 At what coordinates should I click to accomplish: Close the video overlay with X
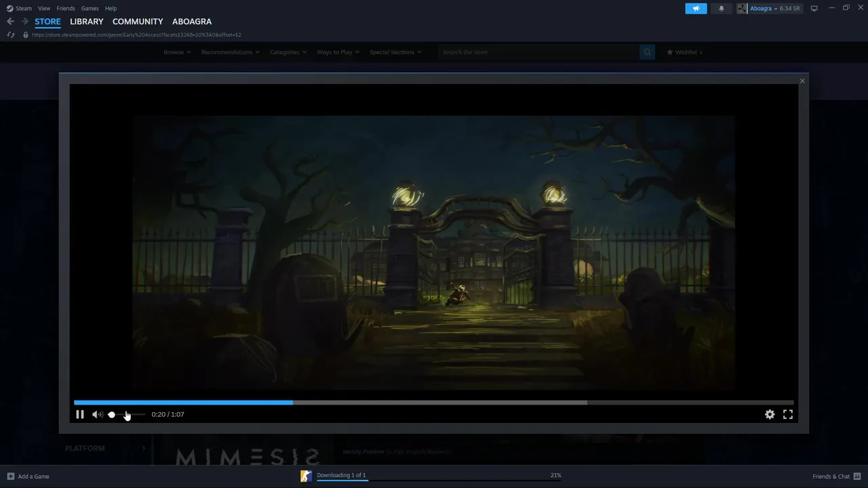click(x=802, y=81)
